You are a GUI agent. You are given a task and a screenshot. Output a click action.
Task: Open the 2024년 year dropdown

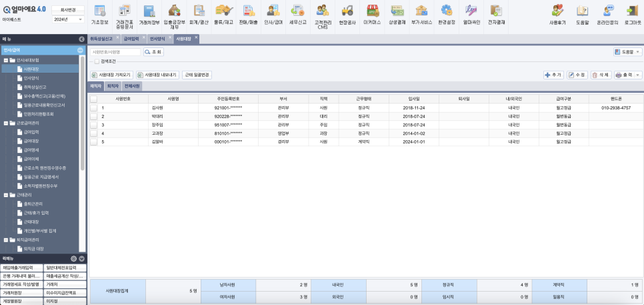point(68,19)
